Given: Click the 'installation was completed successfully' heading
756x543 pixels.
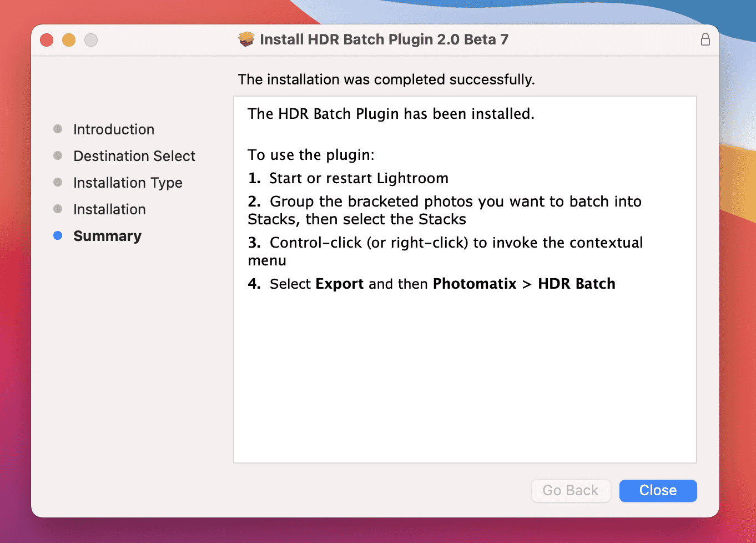Looking at the screenshot, I should click(x=386, y=79).
